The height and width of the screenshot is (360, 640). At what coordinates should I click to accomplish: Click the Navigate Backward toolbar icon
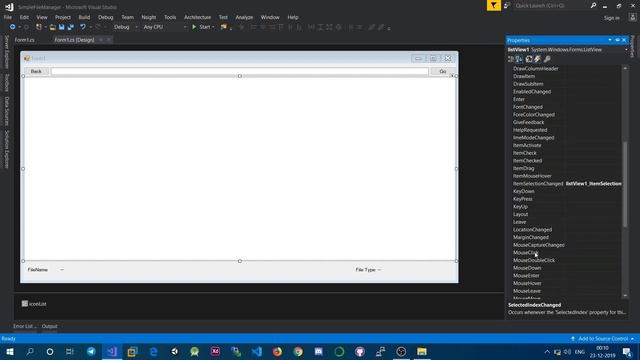(13, 27)
